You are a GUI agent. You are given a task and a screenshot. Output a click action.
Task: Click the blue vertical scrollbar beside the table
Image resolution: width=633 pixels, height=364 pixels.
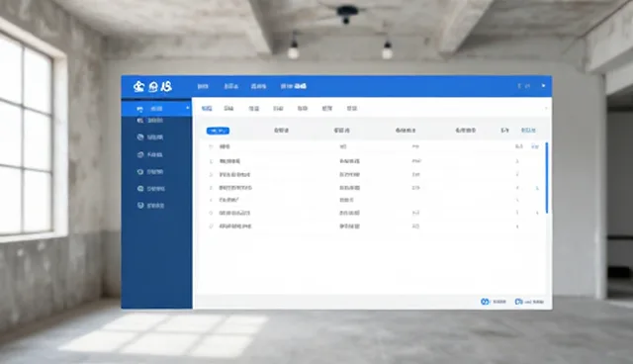[x=547, y=178]
